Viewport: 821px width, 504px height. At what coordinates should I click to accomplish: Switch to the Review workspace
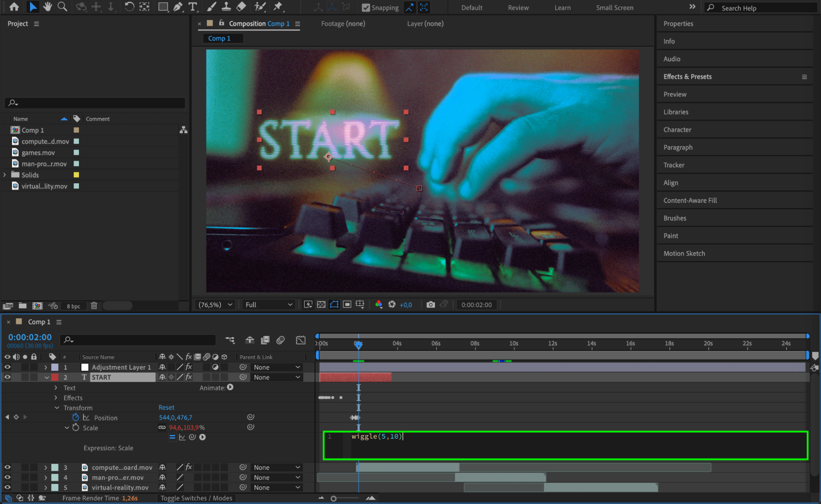[518, 7]
